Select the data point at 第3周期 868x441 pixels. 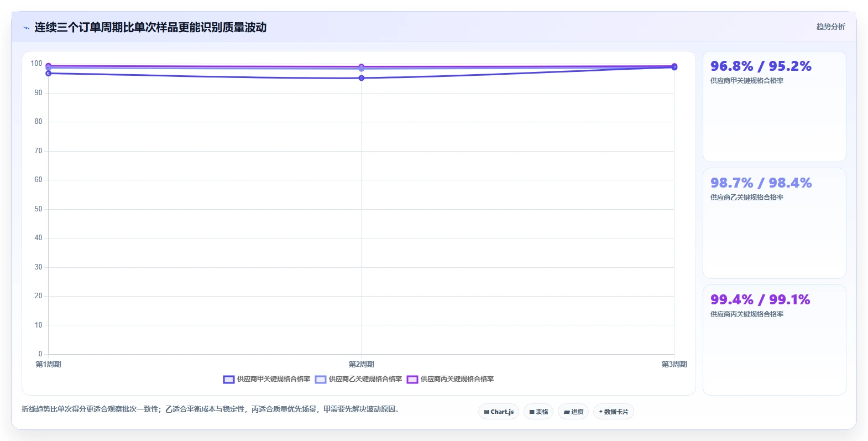[x=674, y=66]
